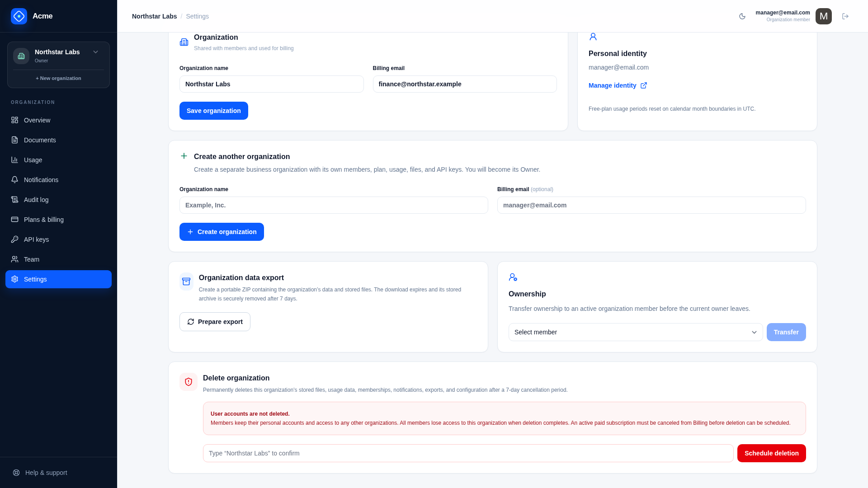Click Save organization button
The width and height of the screenshot is (868, 488).
pyautogui.click(x=214, y=111)
